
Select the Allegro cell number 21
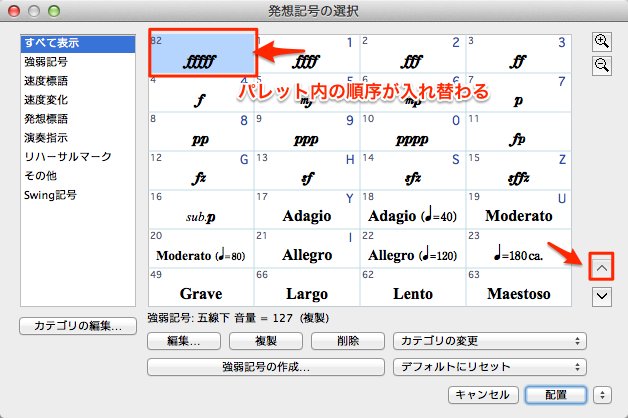pos(307,249)
